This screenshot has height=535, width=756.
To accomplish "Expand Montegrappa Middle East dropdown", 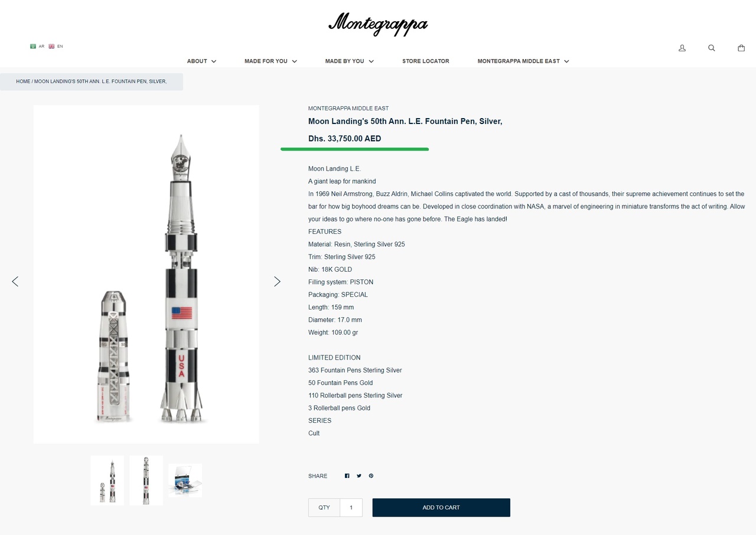I will pyautogui.click(x=523, y=61).
